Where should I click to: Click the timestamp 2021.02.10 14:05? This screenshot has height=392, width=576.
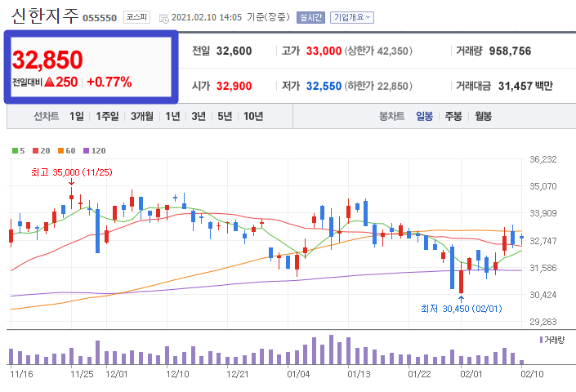[x=207, y=17]
